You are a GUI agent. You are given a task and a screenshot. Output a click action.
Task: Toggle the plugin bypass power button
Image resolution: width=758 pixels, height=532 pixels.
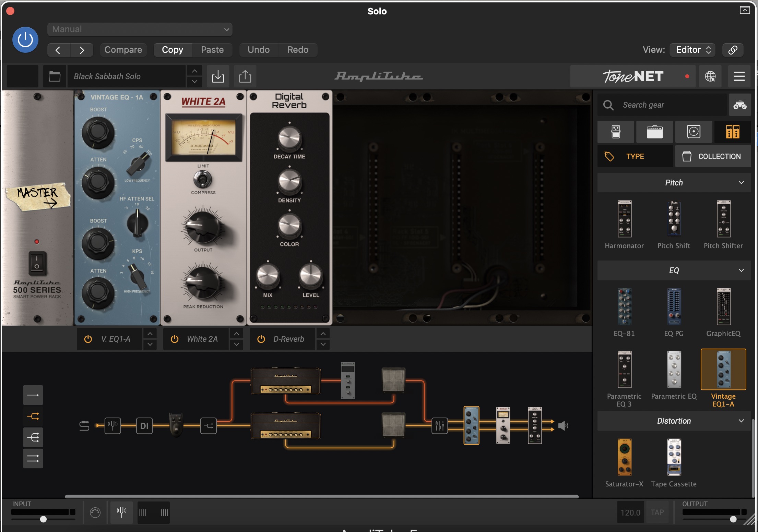point(25,40)
